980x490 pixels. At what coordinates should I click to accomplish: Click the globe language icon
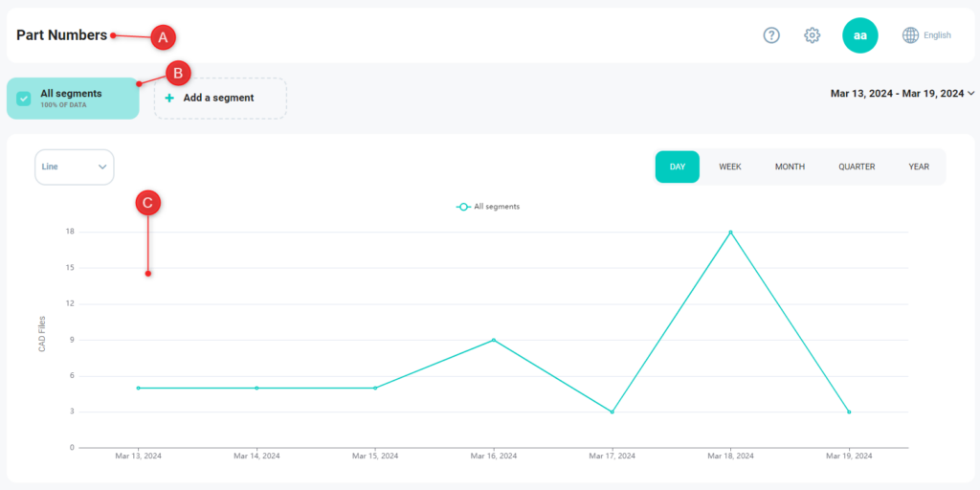pos(911,35)
